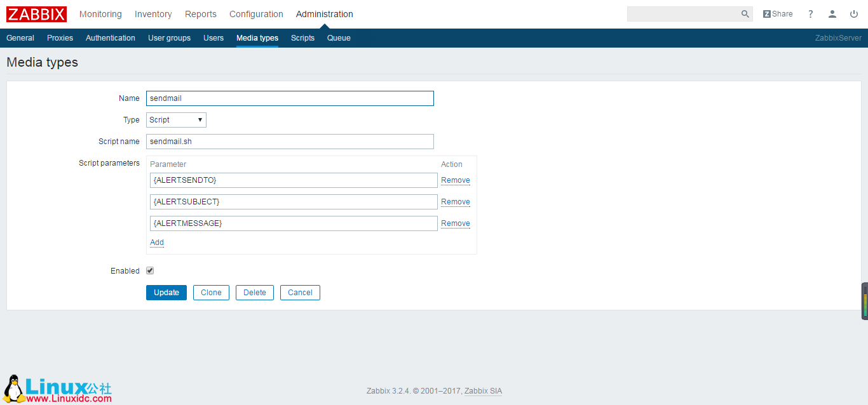The image size is (868, 405).
Task: Open the Configuration menu
Action: click(x=255, y=13)
